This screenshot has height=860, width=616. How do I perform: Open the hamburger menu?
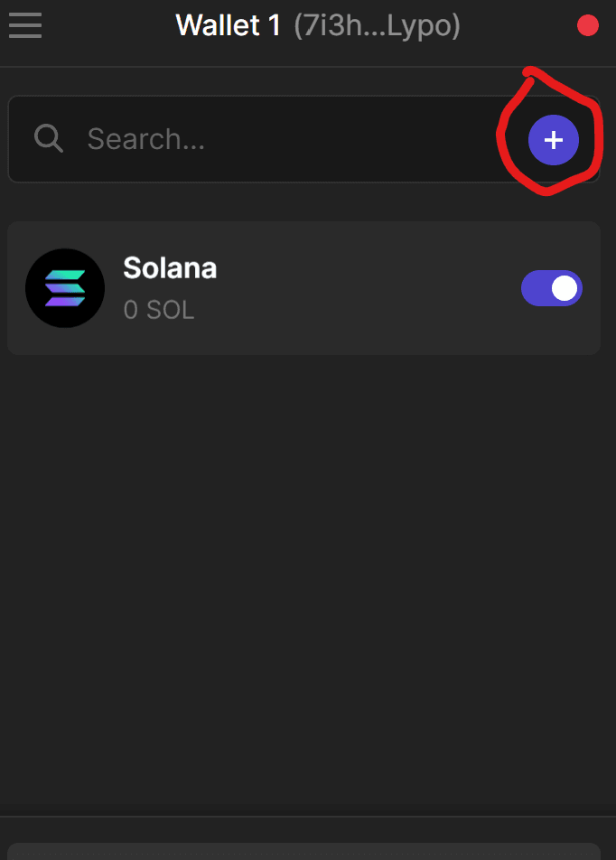pos(25,25)
